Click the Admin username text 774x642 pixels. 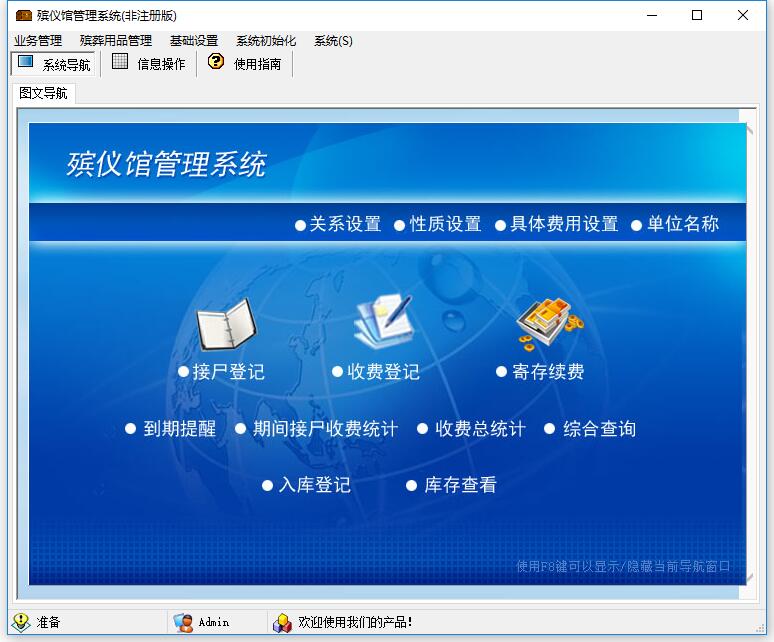[214, 622]
